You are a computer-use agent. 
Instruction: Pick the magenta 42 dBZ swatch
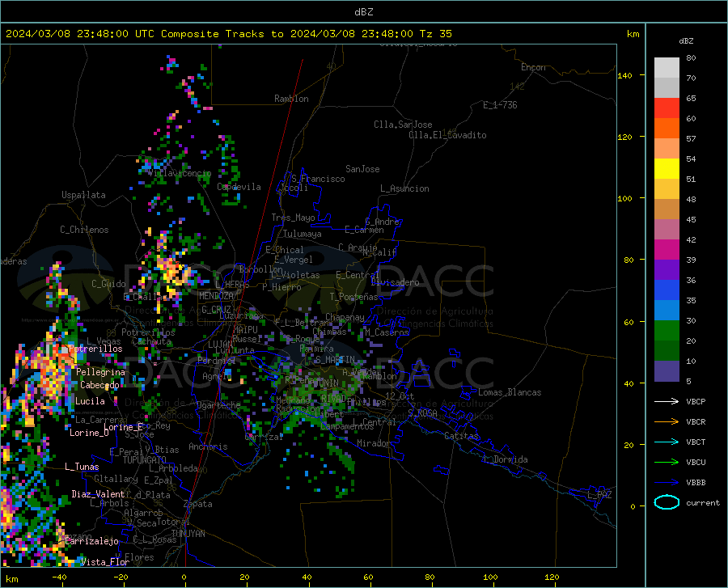[x=667, y=250]
